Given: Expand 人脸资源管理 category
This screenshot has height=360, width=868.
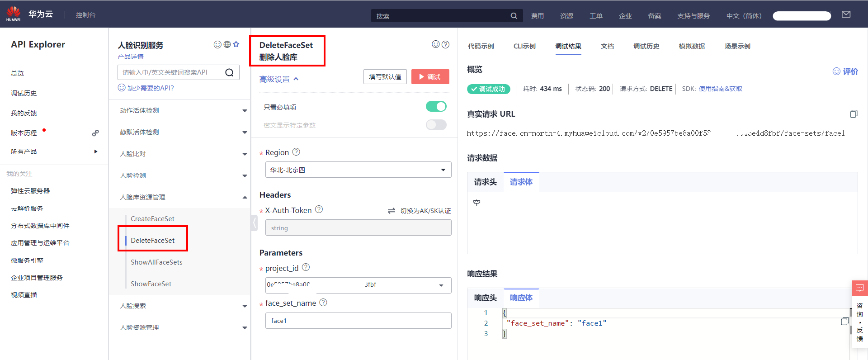Looking at the screenshot, I should (x=245, y=328).
